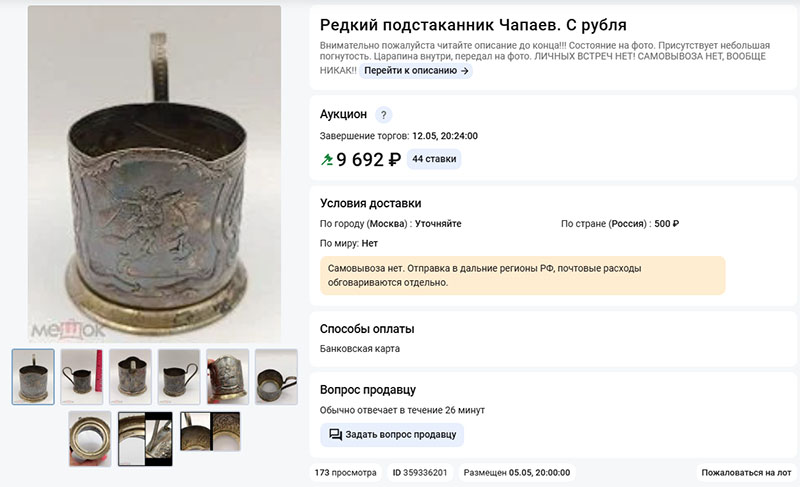
Task: Select thumbnail showing the bottom ring
Action: 90,439
